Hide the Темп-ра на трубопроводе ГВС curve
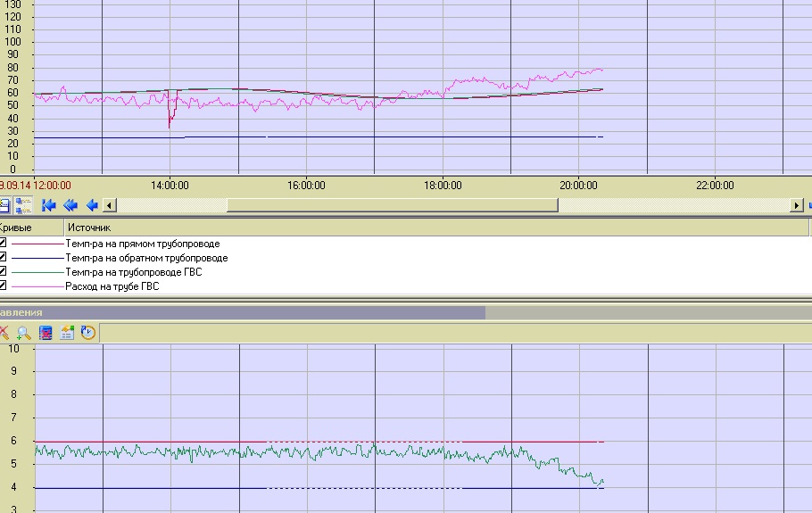 click(3, 272)
